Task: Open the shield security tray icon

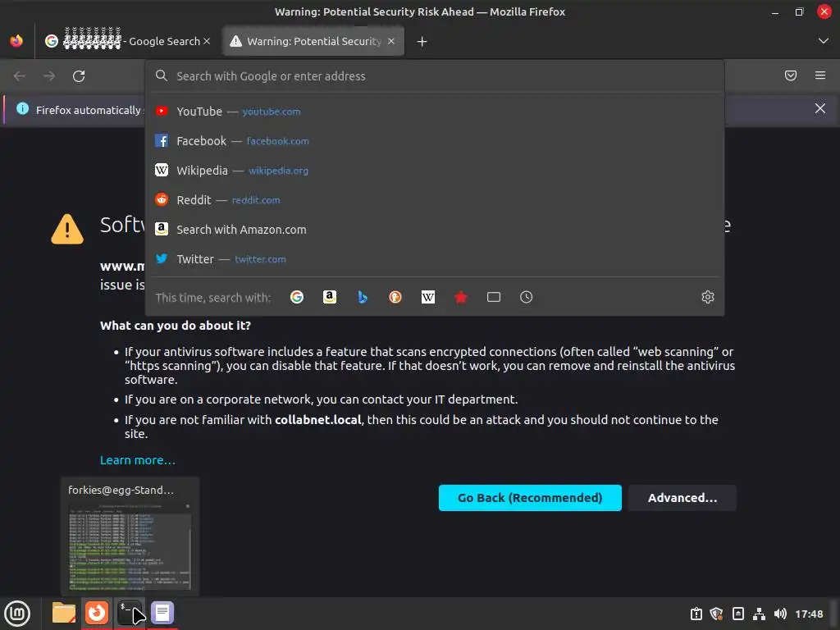Action: (717, 614)
